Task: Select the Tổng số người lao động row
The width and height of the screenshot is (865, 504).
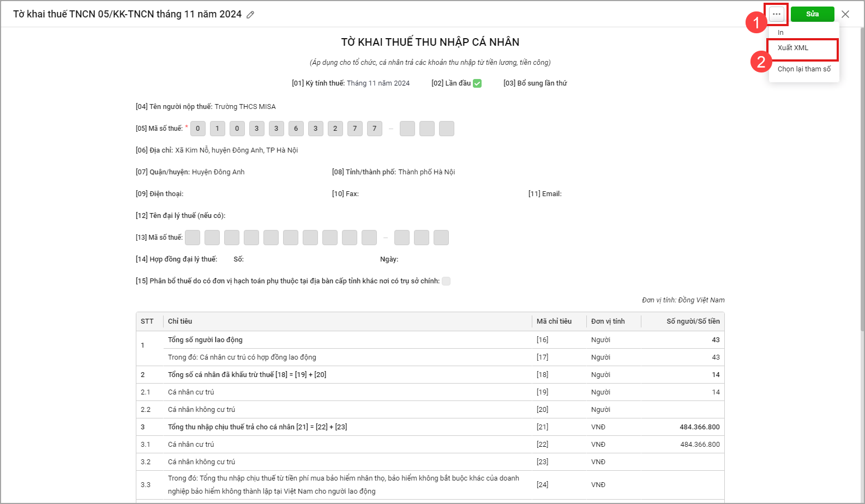Action: coord(205,340)
